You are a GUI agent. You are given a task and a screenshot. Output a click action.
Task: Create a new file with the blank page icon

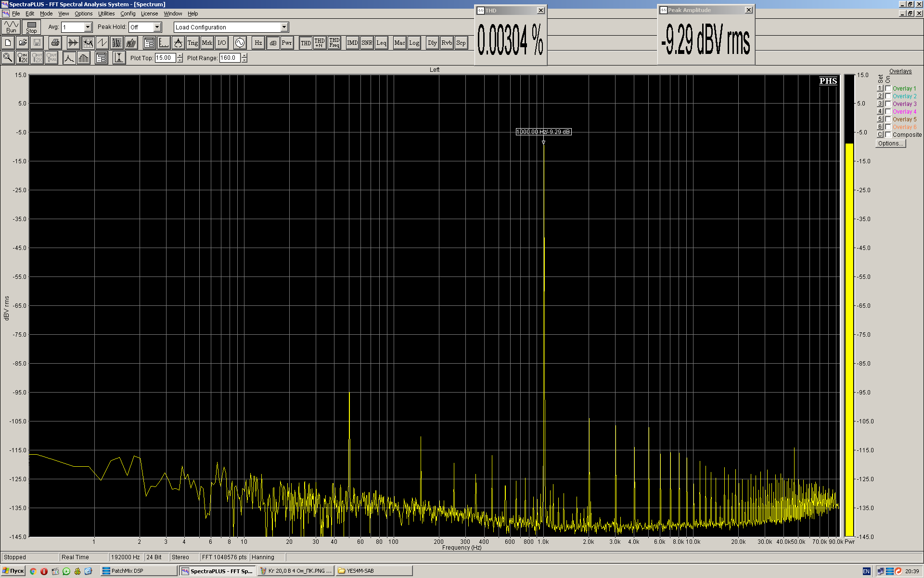point(8,43)
